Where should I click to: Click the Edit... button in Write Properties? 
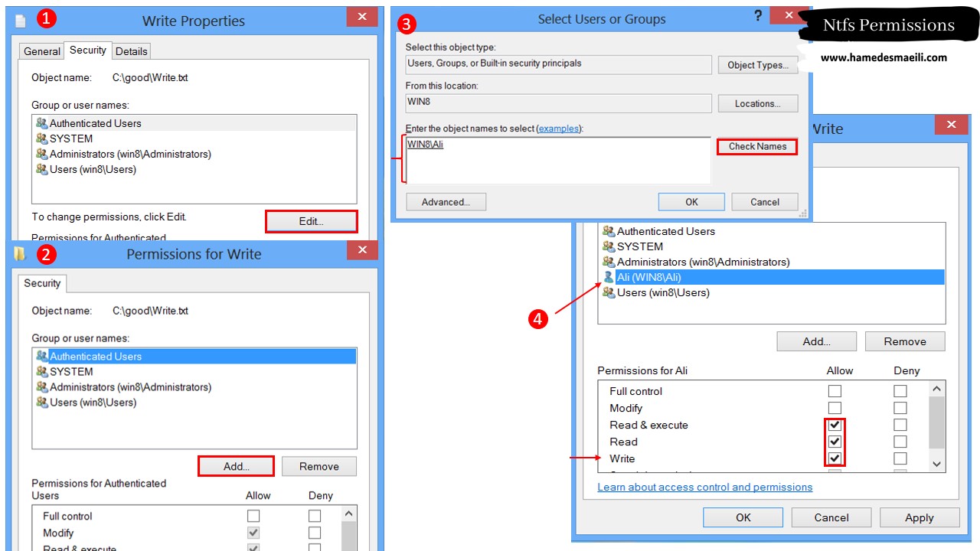[x=311, y=221]
